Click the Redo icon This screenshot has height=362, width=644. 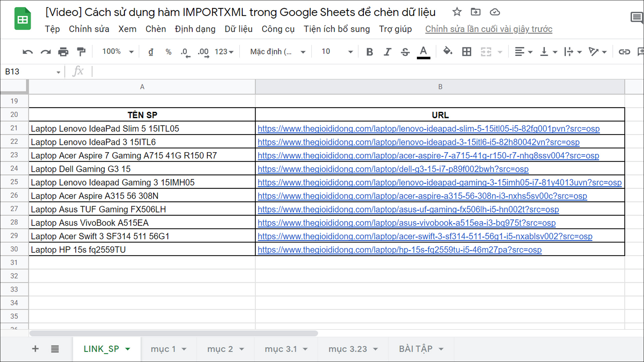pos(46,52)
